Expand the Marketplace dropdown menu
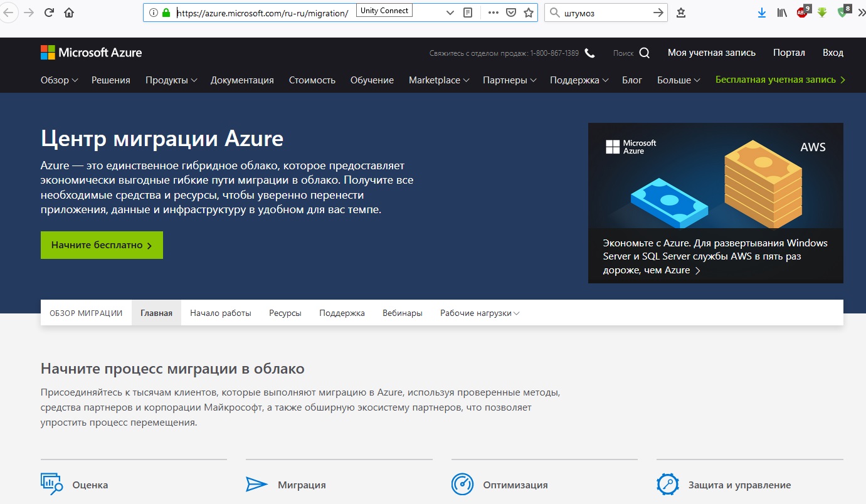Image resolution: width=866 pixels, height=504 pixels. coord(439,80)
